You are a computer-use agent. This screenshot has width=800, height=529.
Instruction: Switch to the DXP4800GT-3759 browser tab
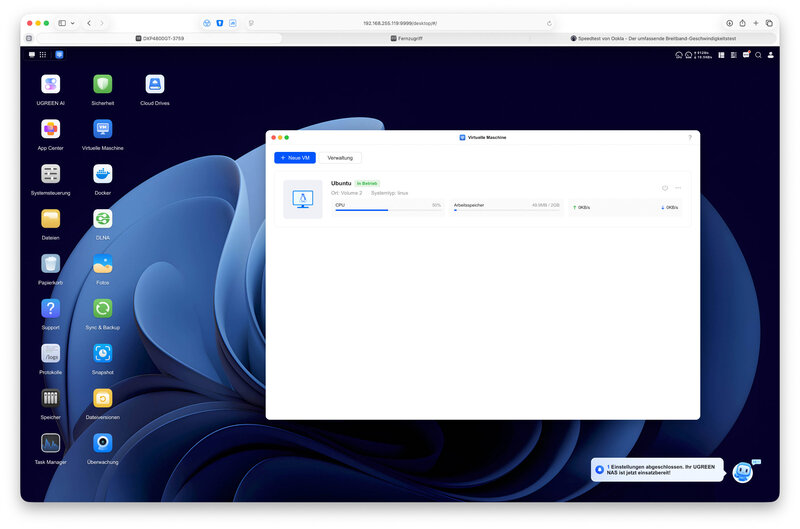coord(160,38)
